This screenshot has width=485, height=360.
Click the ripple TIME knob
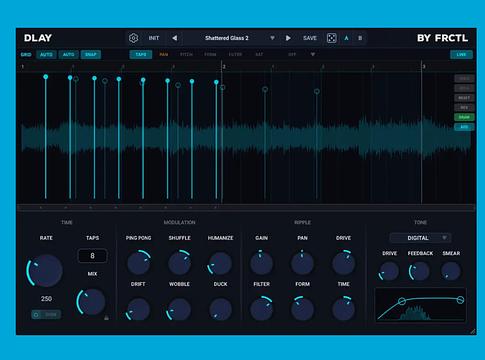[x=343, y=309]
